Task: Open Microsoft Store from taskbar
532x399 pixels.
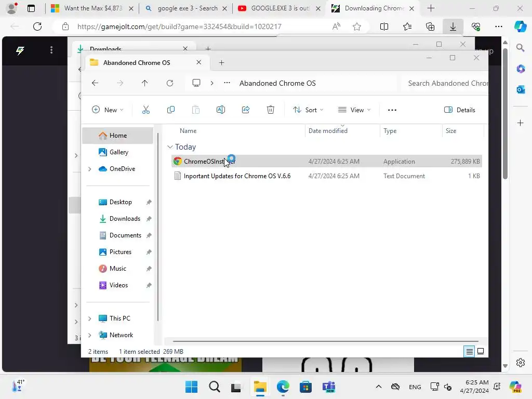Action: tap(305, 387)
